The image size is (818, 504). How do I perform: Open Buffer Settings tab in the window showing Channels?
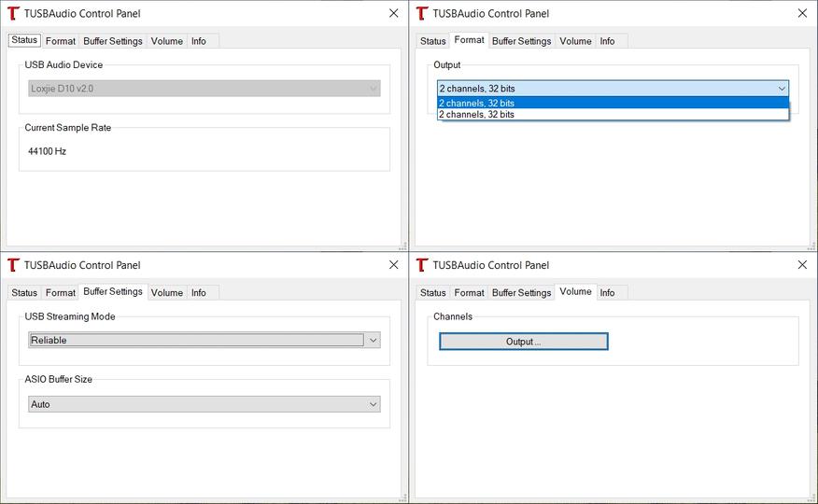pyautogui.click(x=521, y=293)
